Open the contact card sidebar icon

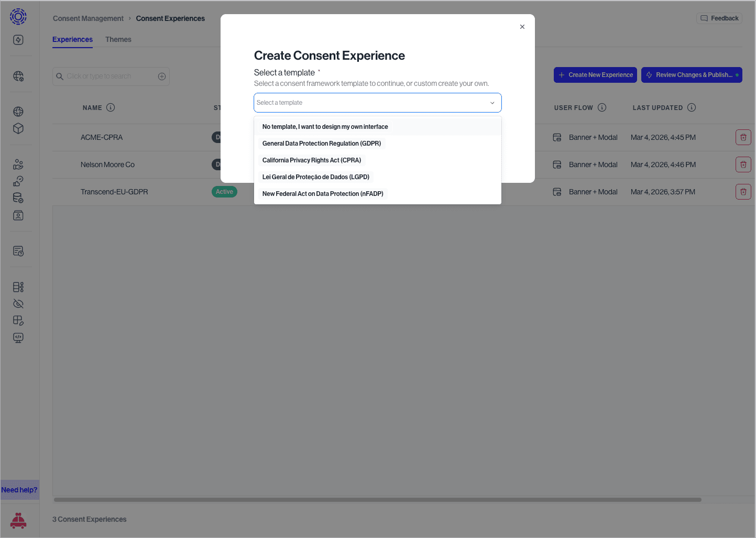(18, 215)
